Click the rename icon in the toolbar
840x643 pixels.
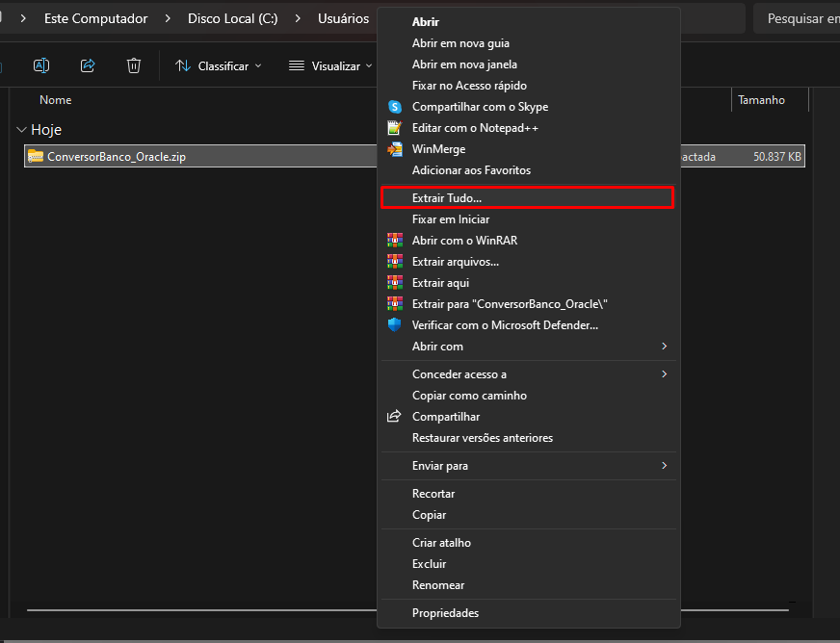41,65
